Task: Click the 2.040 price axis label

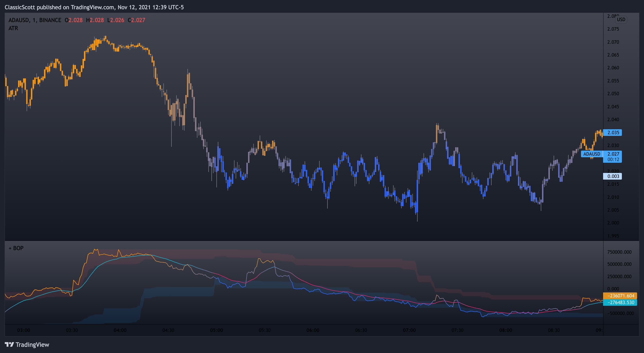Action: (x=613, y=119)
